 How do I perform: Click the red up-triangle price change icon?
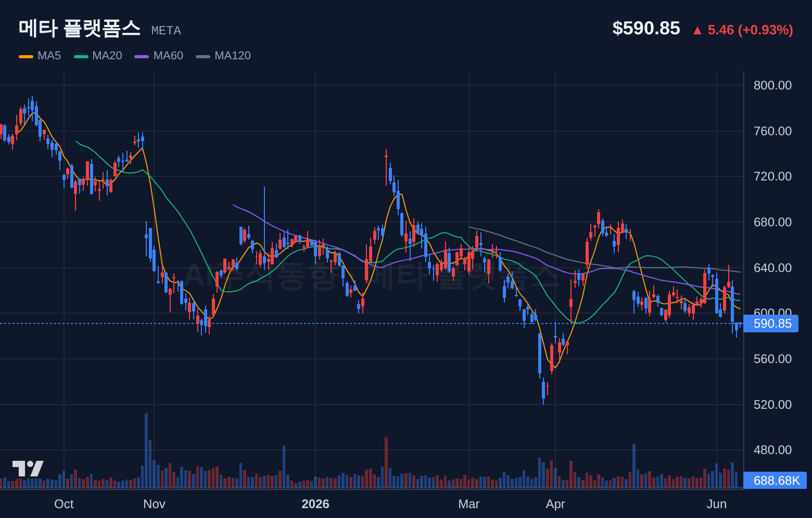pyautogui.click(x=697, y=31)
